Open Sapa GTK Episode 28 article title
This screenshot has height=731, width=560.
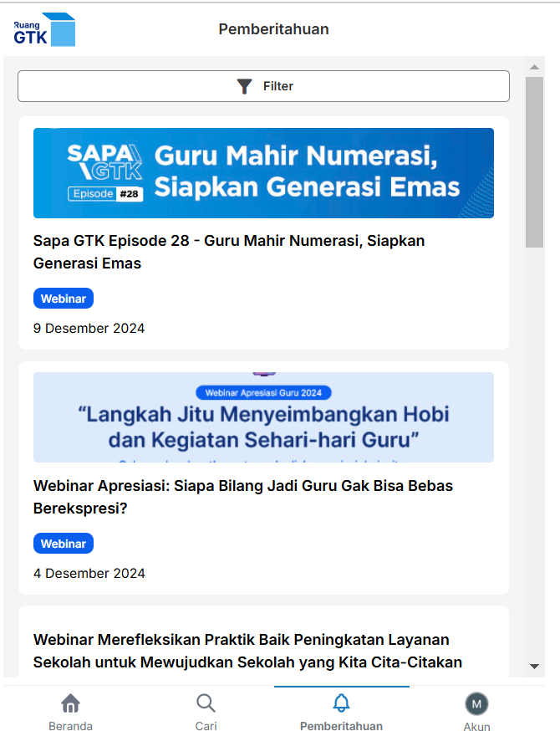229,252
